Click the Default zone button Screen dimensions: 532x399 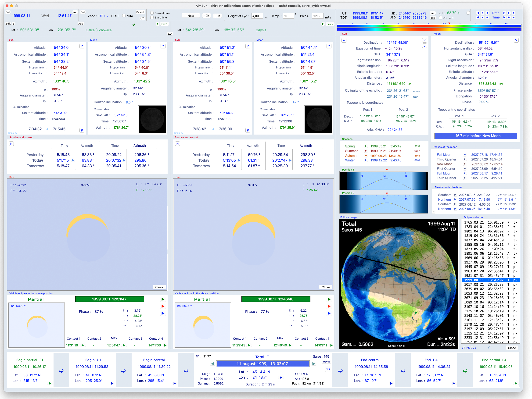click(140, 12)
